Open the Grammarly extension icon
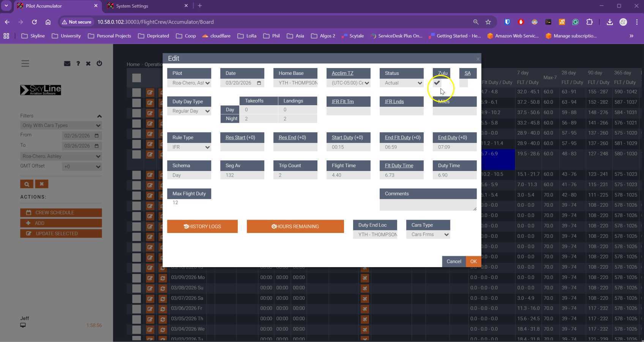Screen dimensions: 644x342 (x=576, y=22)
